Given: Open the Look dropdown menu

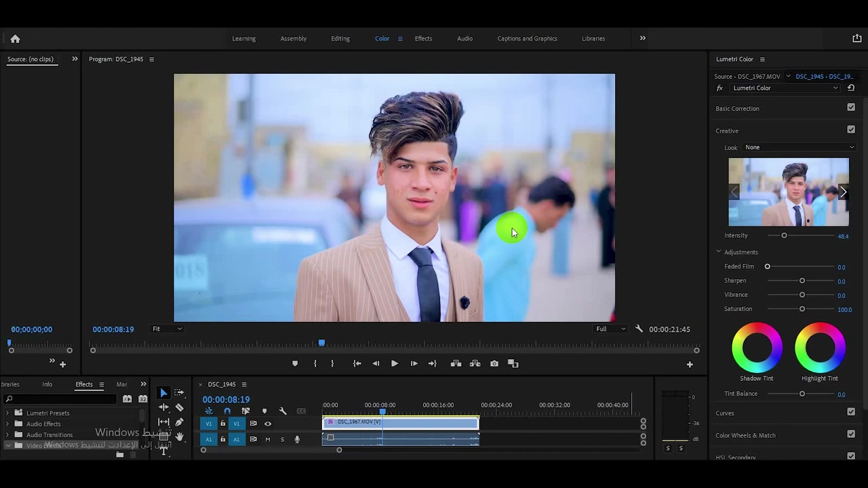Looking at the screenshot, I should [x=799, y=147].
